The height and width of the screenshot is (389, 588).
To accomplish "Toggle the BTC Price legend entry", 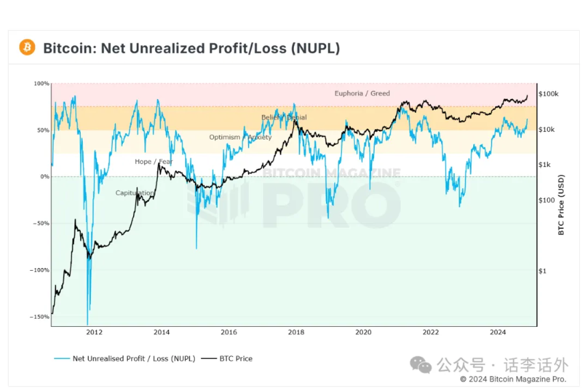I will pos(227,359).
